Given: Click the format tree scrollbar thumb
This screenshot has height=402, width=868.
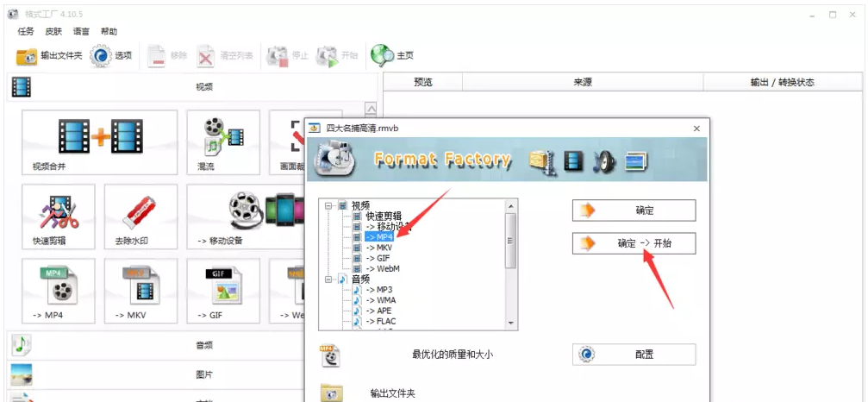Looking at the screenshot, I should [x=511, y=241].
